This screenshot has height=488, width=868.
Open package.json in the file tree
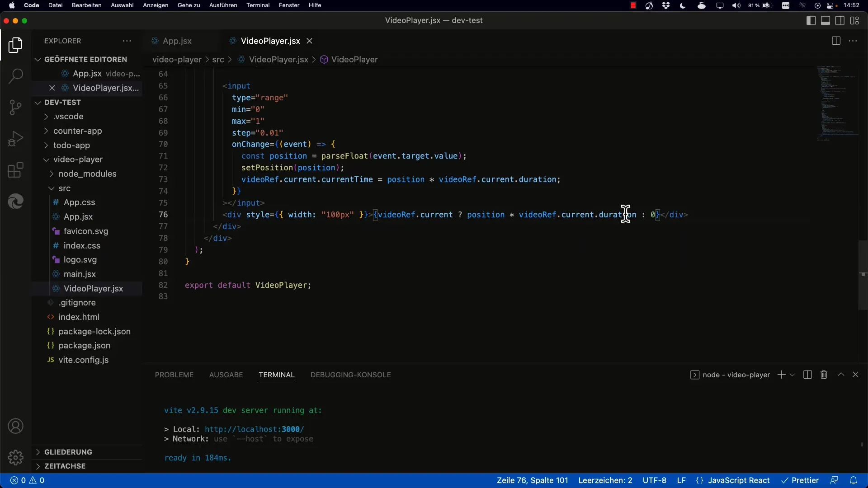[x=84, y=346]
